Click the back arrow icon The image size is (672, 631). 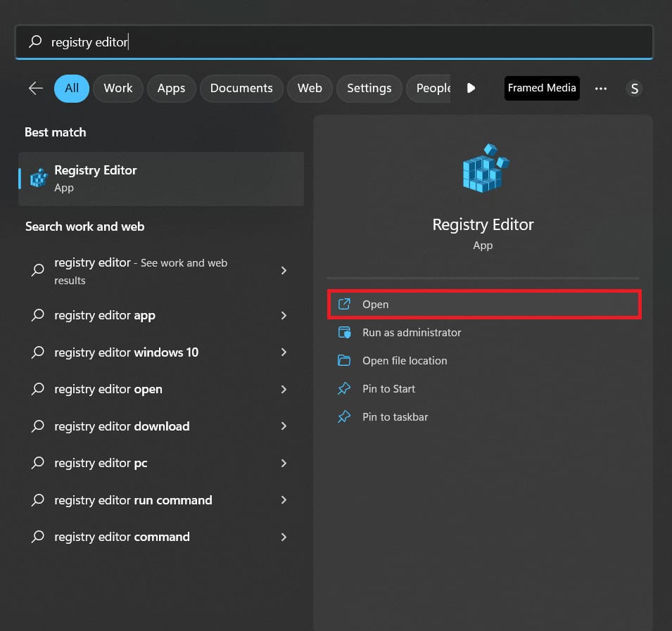(x=36, y=88)
